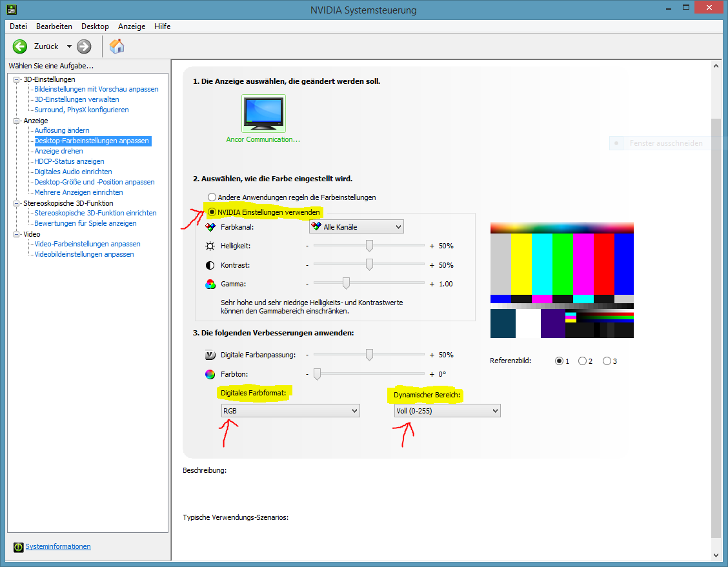Click the Farbton color wheel icon
The height and width of the screenshot is (567, 728).
pyautogui.click(x=210, y=374)
